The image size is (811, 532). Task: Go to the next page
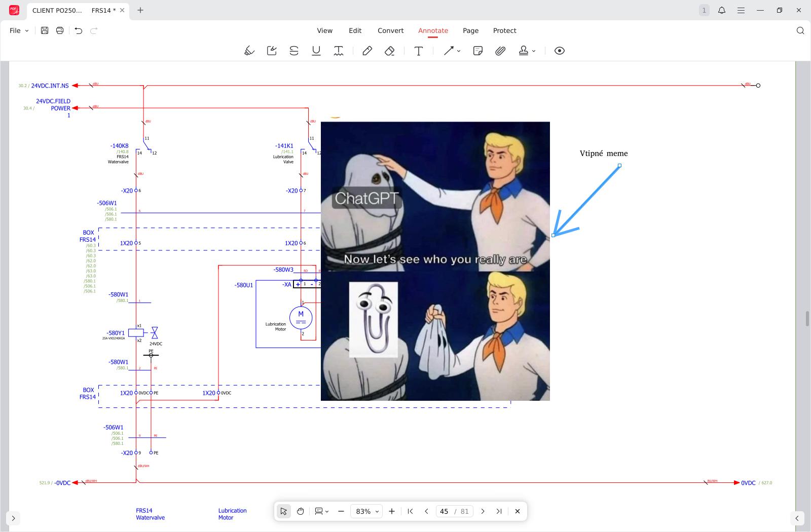[x=483, y=511]
